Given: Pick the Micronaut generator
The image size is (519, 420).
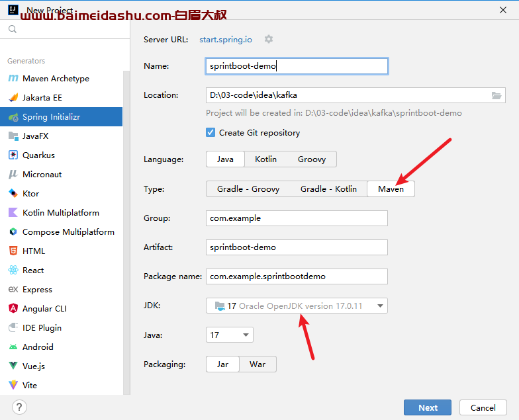Looking at the screenshot, I should click(61, 175).
